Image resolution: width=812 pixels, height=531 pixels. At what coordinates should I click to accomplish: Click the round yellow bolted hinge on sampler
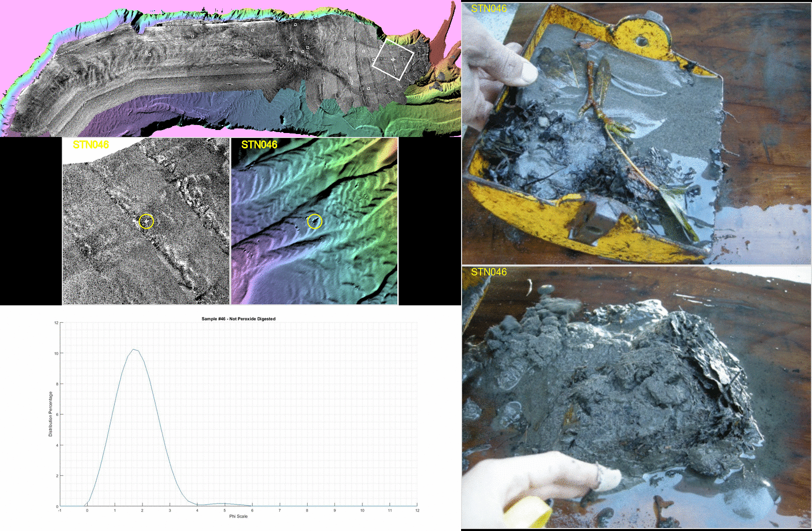point(642,40)
